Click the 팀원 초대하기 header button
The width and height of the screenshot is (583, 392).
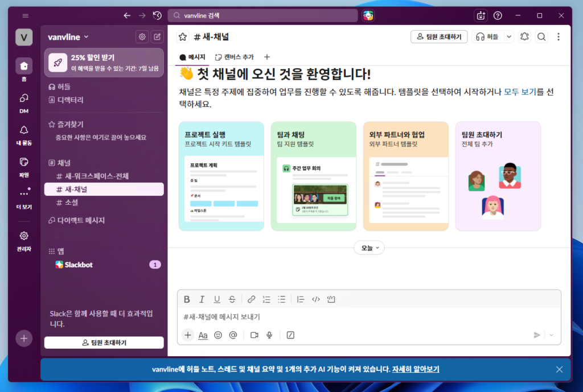tap(439, 37)
